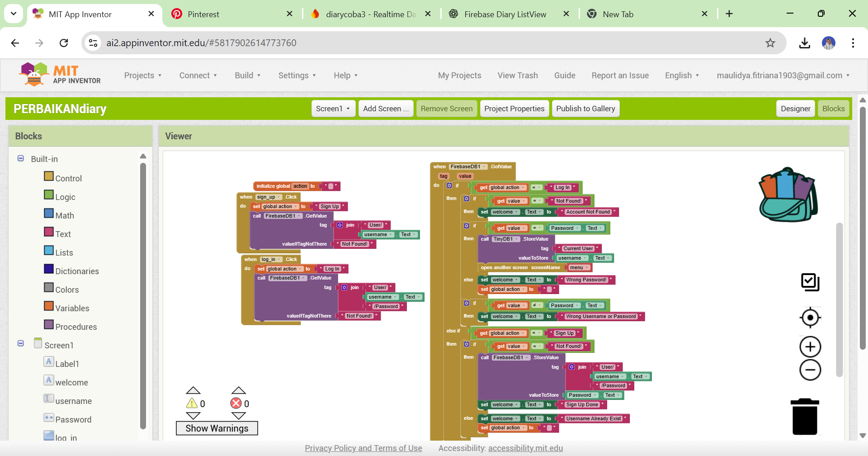The height and width of the screenshot is (456, 868).
Task: Collapse the Screen1 component tree
Action: tap(21, 343)
